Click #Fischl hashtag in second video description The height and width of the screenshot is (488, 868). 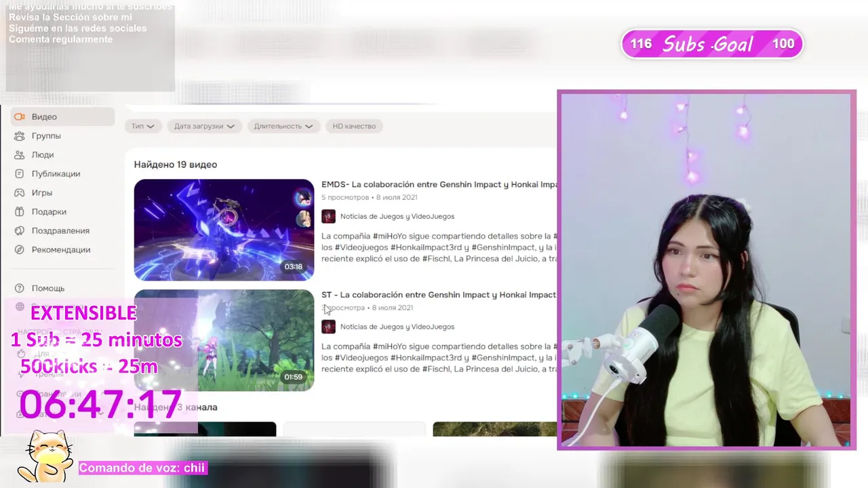click(x=435, y=368)
